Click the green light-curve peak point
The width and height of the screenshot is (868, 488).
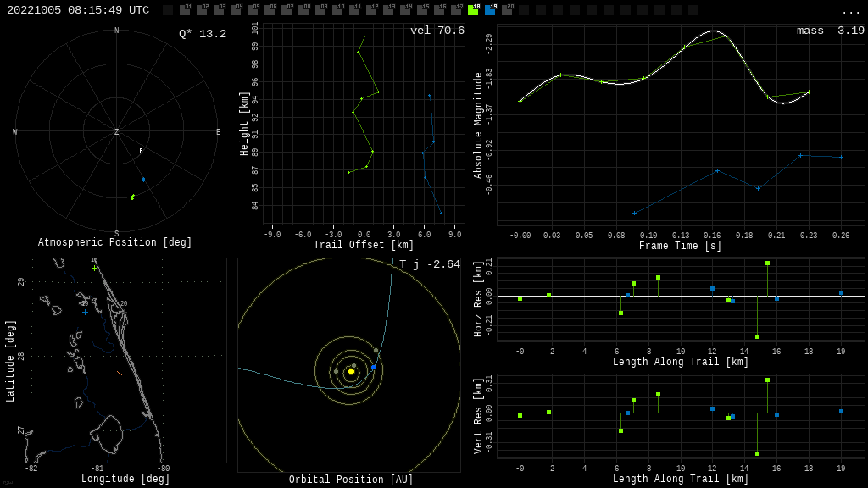(x=726, y=36)
